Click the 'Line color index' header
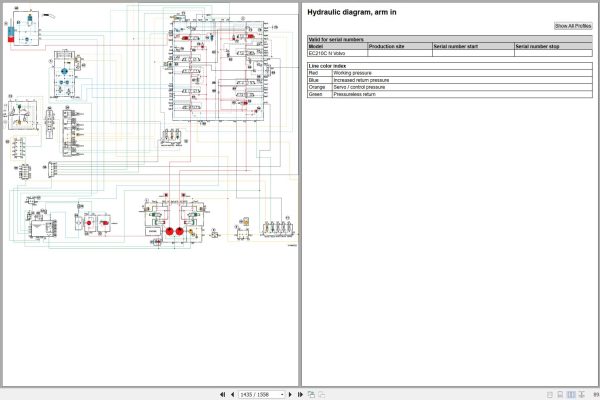The height and width of the screenshot is (400, 600). (450, 66)
